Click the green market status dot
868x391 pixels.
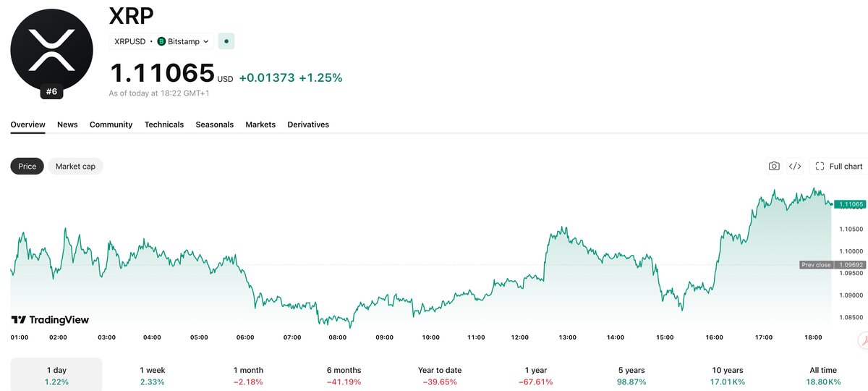[x=226, y=41]
